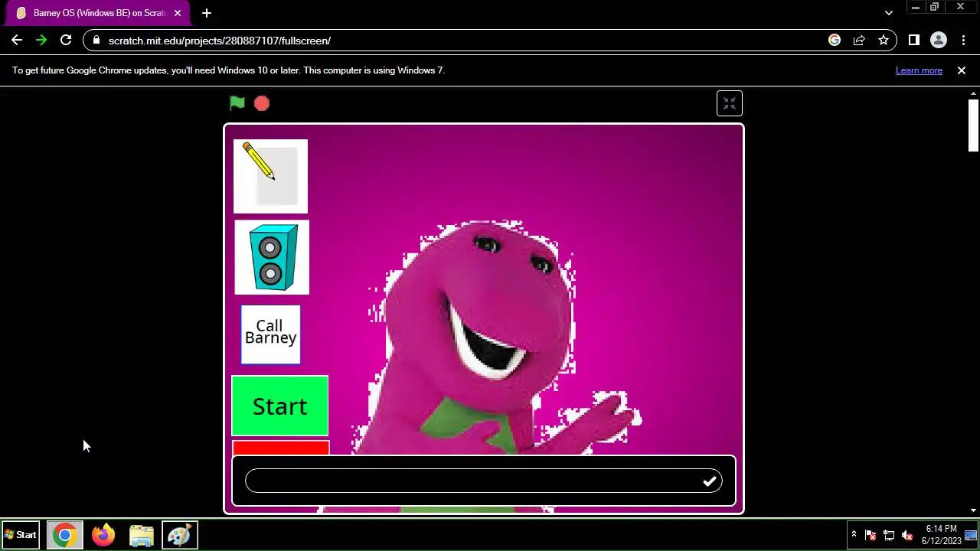Close the Barney OS tab
The height and width of the screenshot is (551, 980).
coord(178,13)
